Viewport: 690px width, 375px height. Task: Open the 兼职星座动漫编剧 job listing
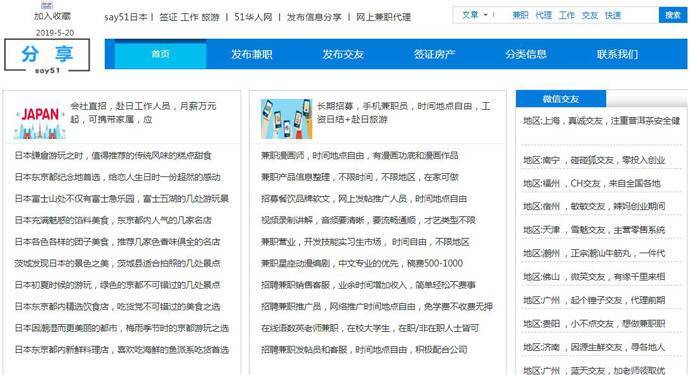coord(362,263)
